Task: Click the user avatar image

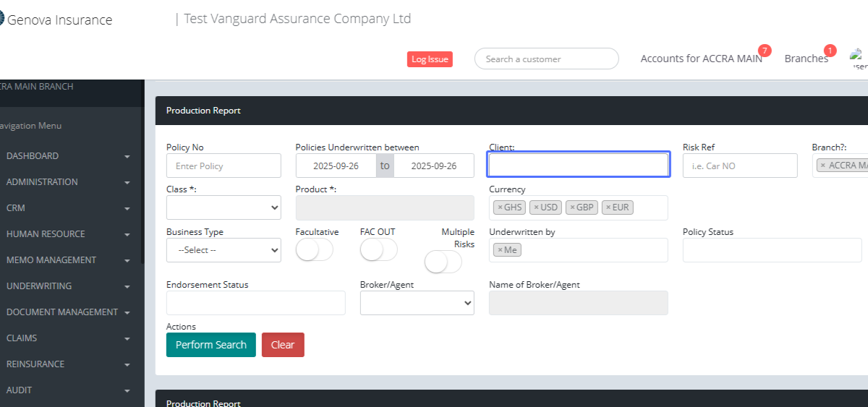Action: pyautogui.click(x=859, y=58)
